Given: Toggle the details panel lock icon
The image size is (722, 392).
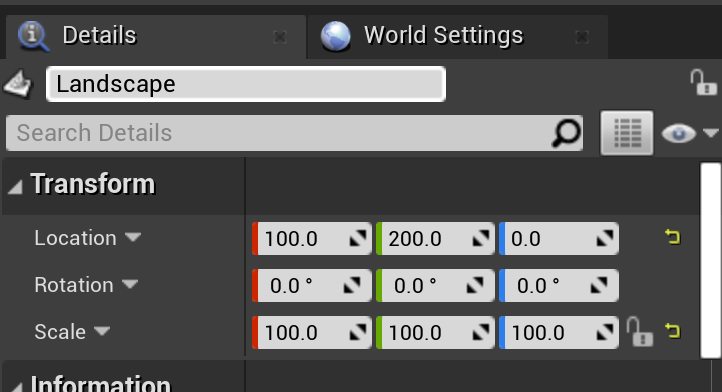Looking at the screenshot, I should 703,82.
